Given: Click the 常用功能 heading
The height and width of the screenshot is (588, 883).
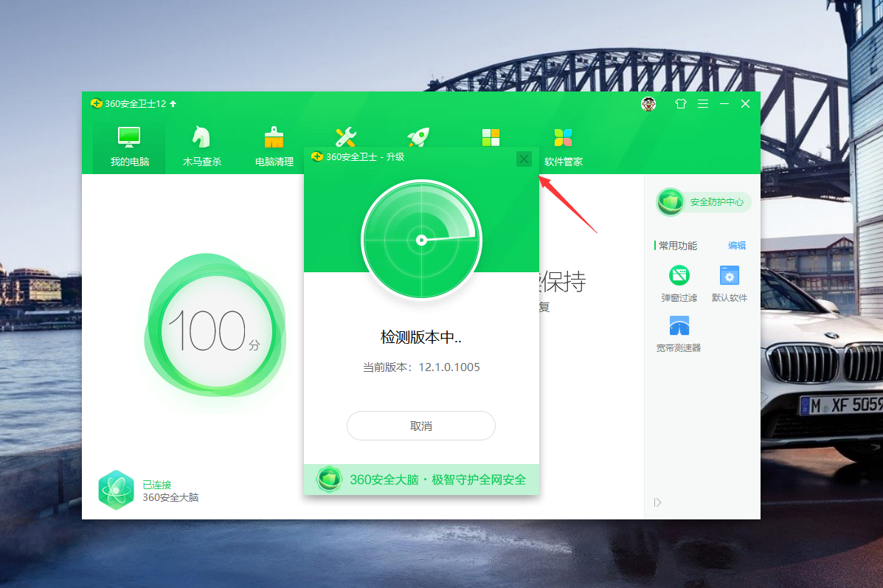Looking at the screenshot, I should 677,246.
